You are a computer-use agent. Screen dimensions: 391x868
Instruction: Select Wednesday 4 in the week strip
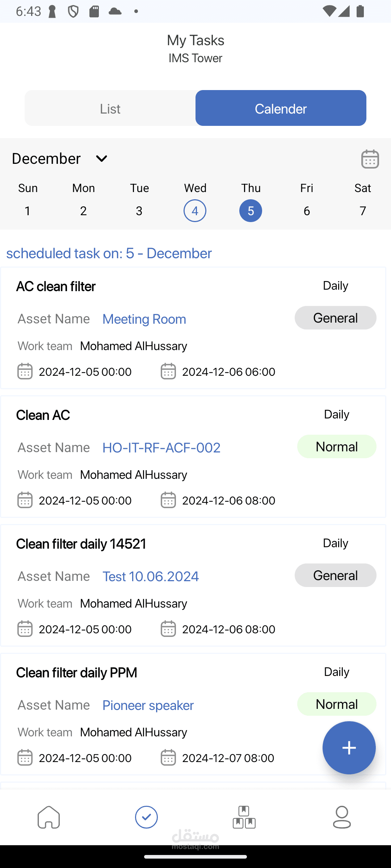195,210
